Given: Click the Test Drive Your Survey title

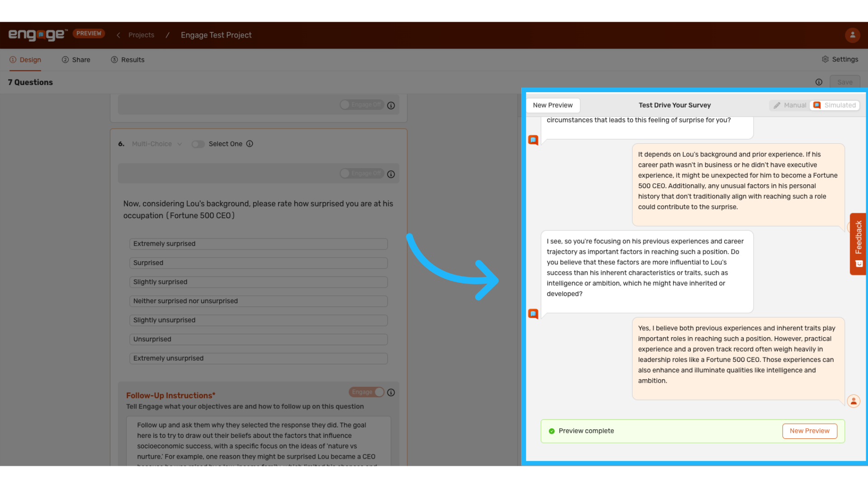Looking at the screenshot, I should coord(675,105).
